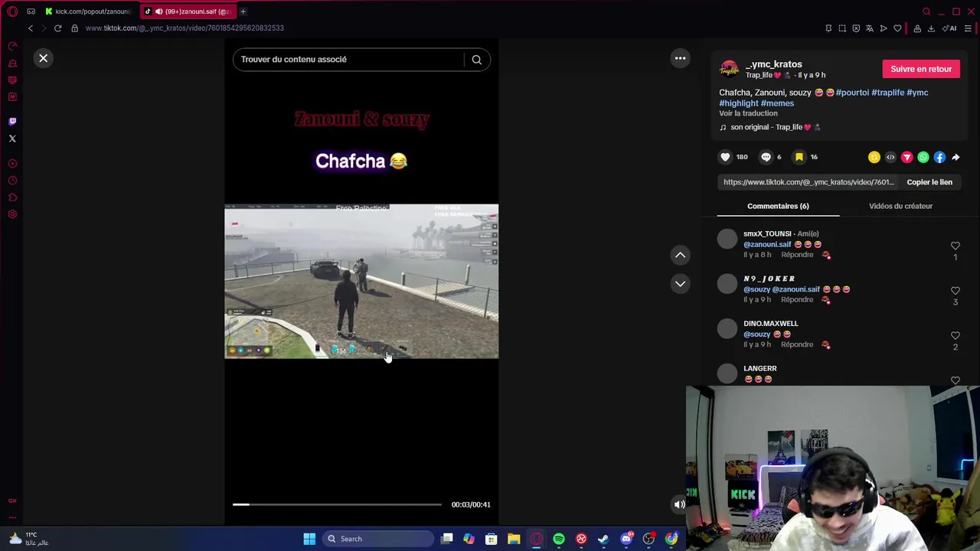Click the ad blocker shield icon

point(856,28)
